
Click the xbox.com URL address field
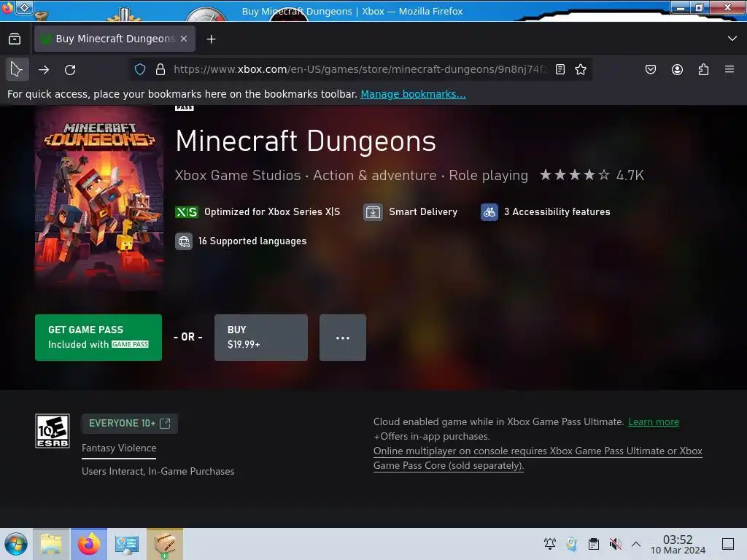click(360, 69)
